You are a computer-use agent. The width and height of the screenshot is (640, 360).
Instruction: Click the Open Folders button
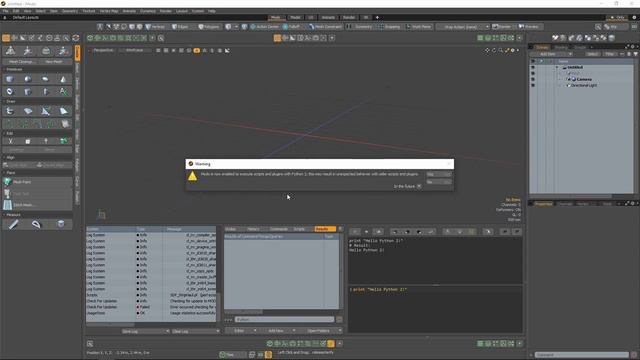(x=321, y=331)
